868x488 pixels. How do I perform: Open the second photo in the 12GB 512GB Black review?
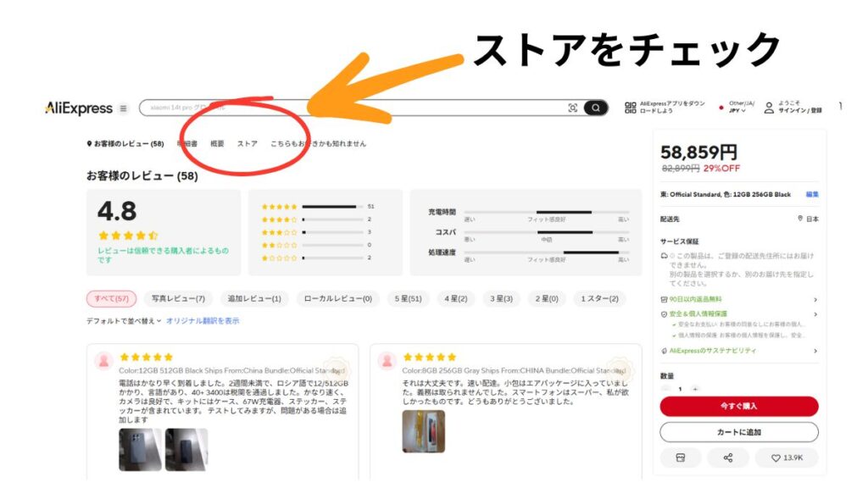(x=186, y=450)
